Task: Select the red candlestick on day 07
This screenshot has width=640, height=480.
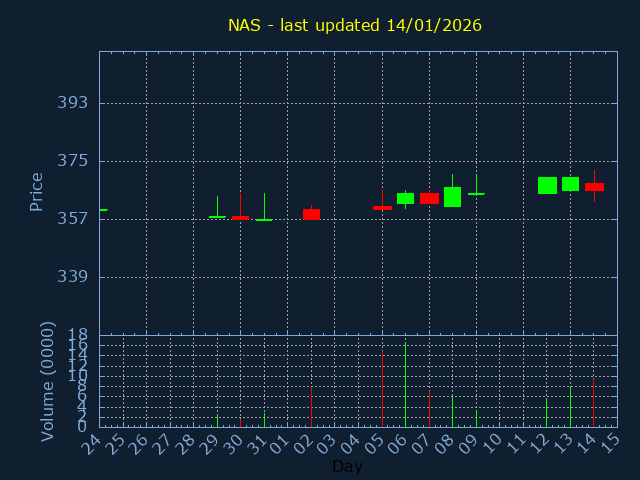Action: click(x=429, y=198)
